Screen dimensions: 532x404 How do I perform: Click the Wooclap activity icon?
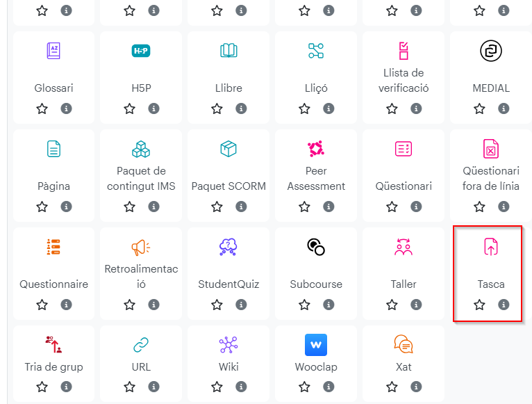point(316,345)
